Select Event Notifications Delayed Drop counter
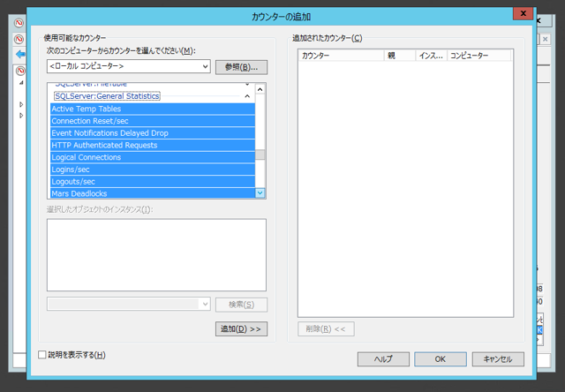Image resolution: width=565 pixels, height=392 pixels. coord(153,133)
